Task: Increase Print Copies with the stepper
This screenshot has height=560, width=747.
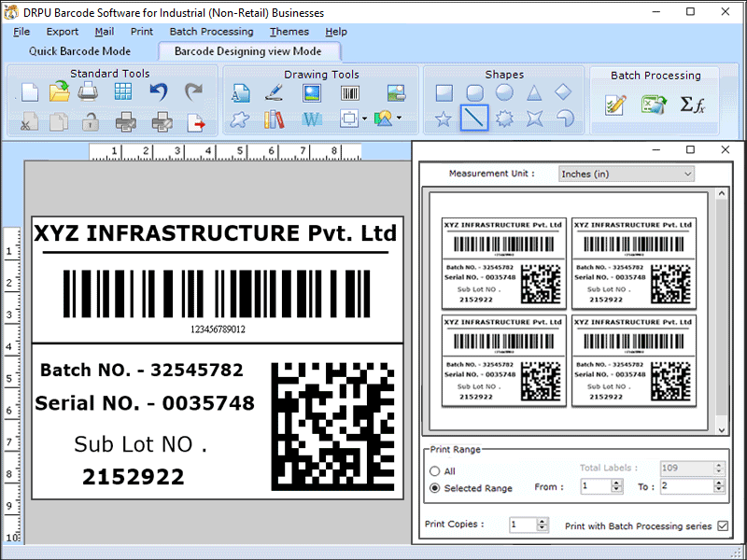Action: pos(542,521)
